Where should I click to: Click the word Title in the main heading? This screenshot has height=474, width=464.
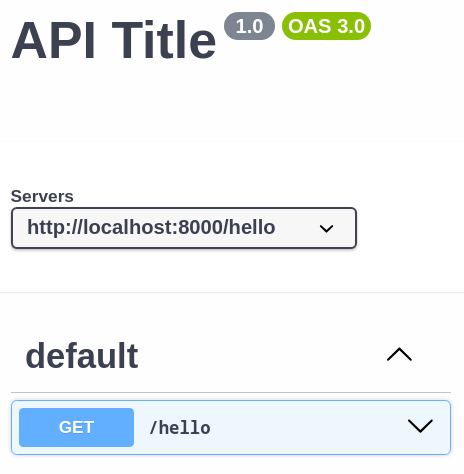click(x=164, y=40)
